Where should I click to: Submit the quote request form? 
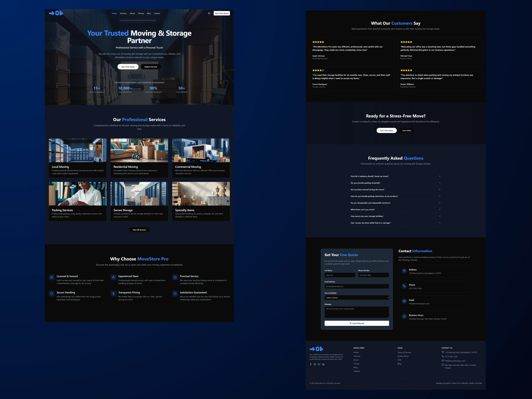click(357, 323)
